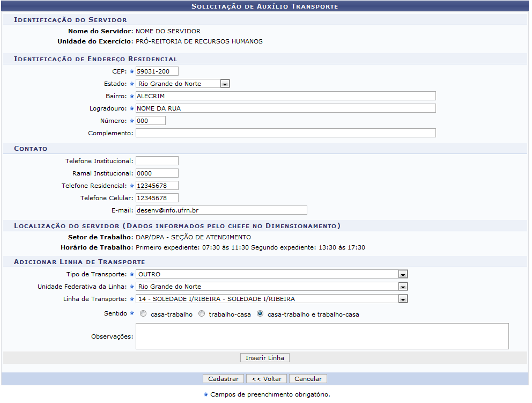Focus the empty Complemento field
The width and height of the screenshot is (532, 403).
point(285,133)
